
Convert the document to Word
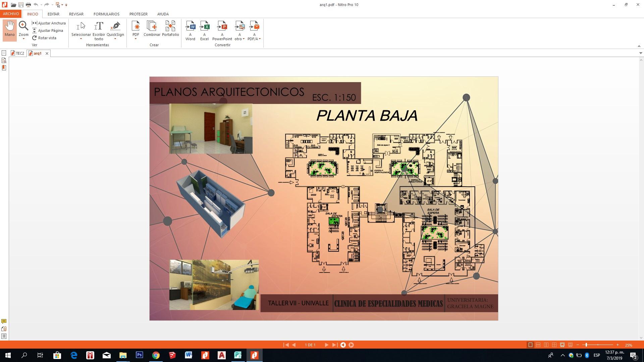click(190, 30)
